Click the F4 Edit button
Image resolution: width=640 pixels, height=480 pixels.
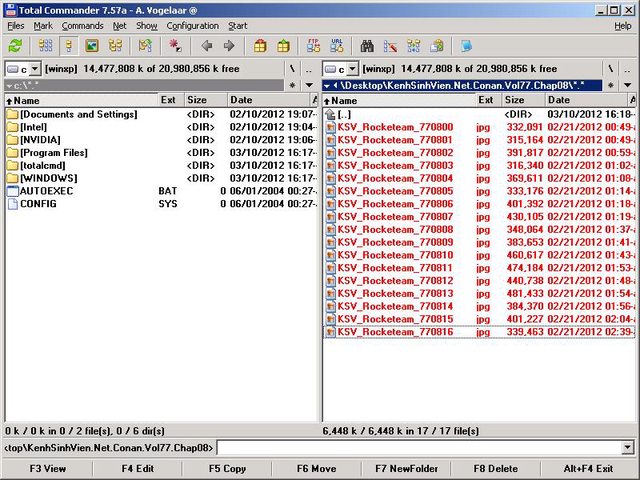[x=138, y=469]
